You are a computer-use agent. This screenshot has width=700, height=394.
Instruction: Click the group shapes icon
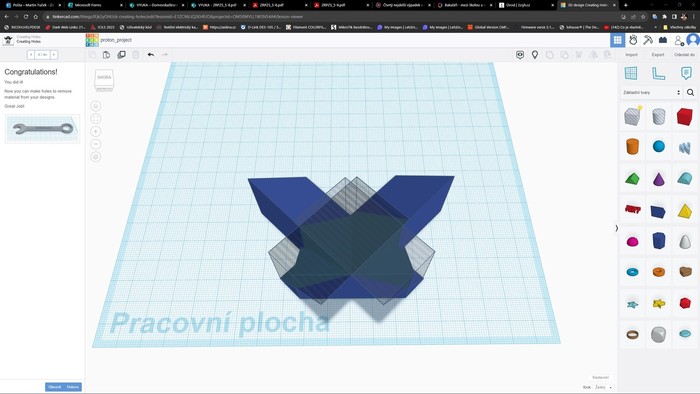(550, 54)
